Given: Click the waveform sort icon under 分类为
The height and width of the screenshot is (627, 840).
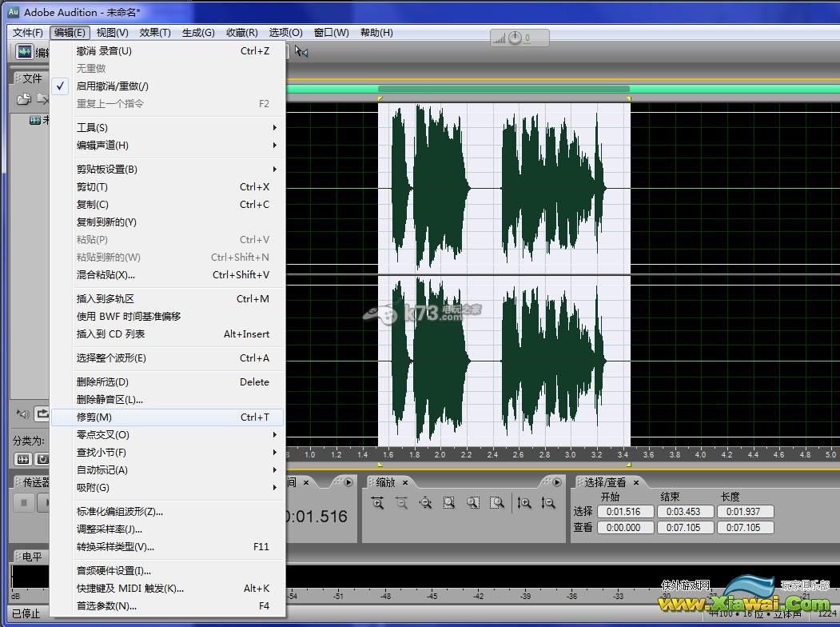Looking at the screenshot, I should click(23, 459).
